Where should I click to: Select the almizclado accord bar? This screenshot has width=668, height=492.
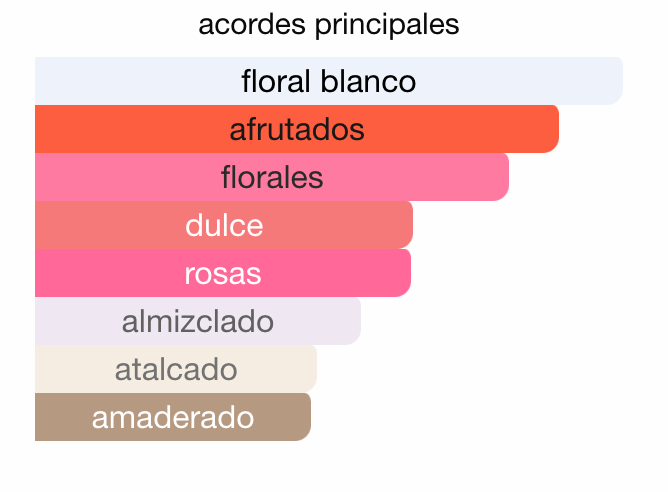70,321
